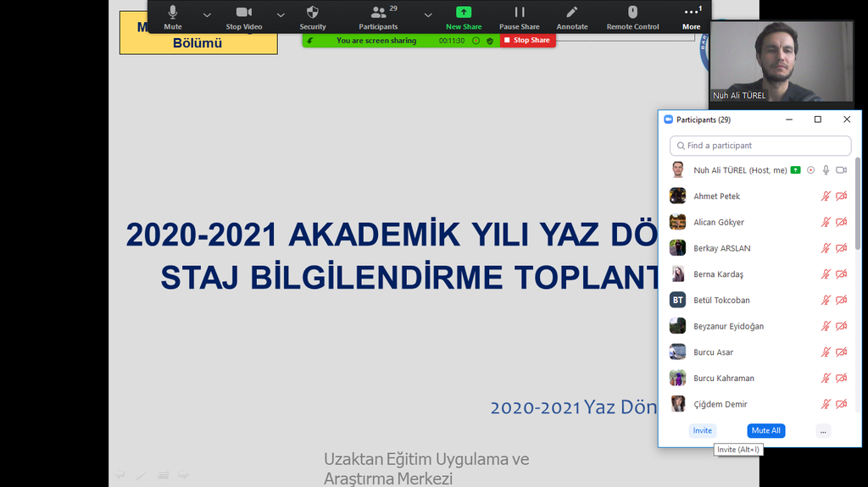Click Nuh Ali TÜREL video thumbnail
This screenshot has height=487, width=868.
click(782, 61)
